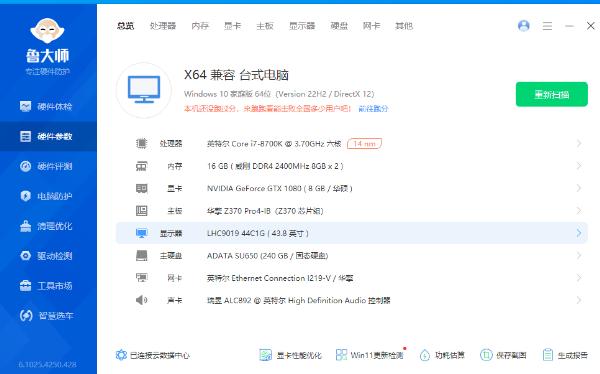The width and height of the screenshot is (600, 374).
Task: Follow the 前往跑分 link
Action: pos(373,109)
